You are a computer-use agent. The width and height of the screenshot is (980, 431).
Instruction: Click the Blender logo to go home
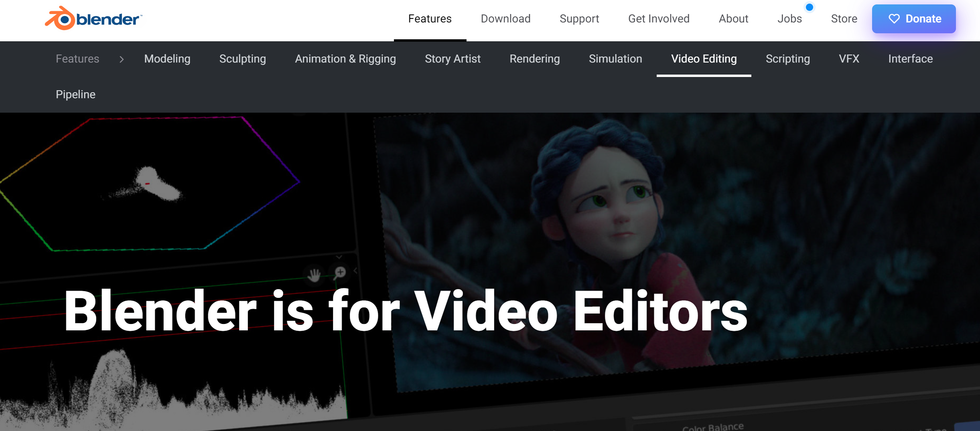click(93, 18)
